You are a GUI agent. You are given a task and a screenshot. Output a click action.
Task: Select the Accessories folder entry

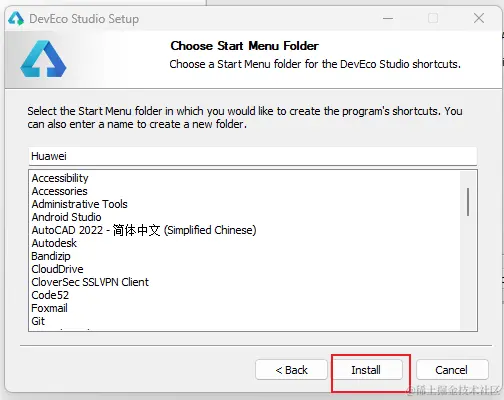(59, 191)
